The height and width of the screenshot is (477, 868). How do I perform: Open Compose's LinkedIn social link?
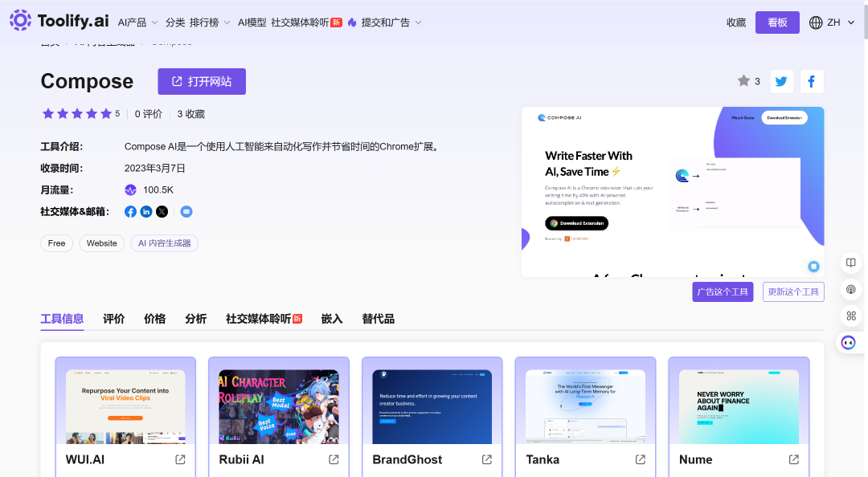click(x=146, y=211)
